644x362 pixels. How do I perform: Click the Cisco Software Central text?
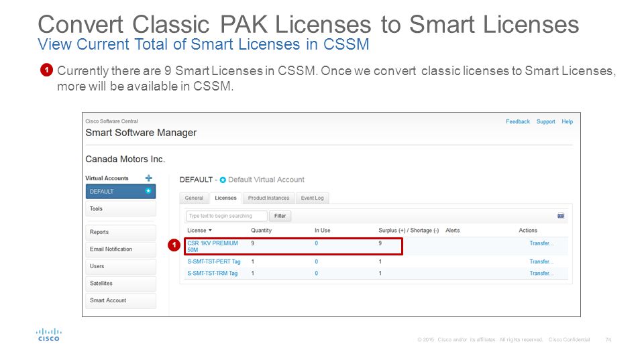[112, 121]
